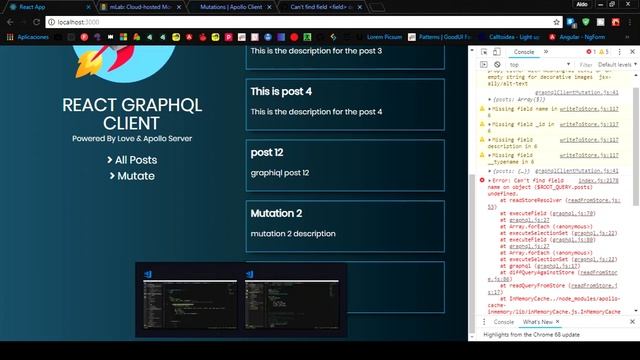The image size is (640, 360).
Task: Switch to the React App browser tab
Action: click(x=49, y=7)
